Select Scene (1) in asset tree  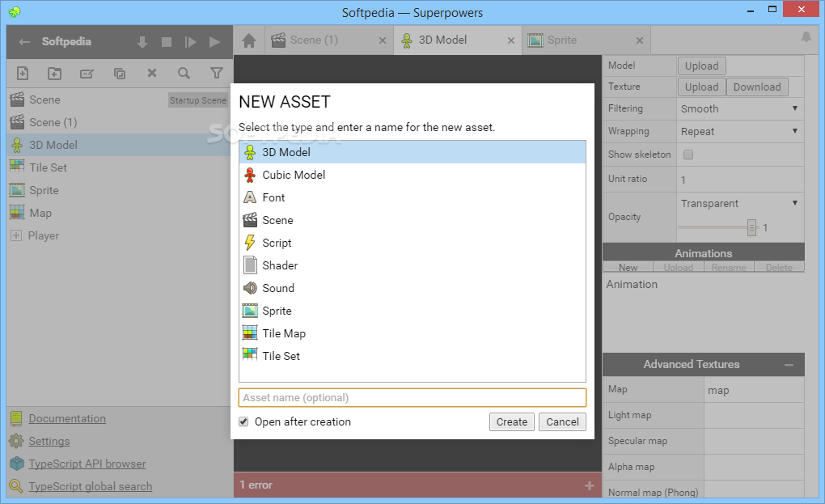pyautogui.click(x=119, y=123)
